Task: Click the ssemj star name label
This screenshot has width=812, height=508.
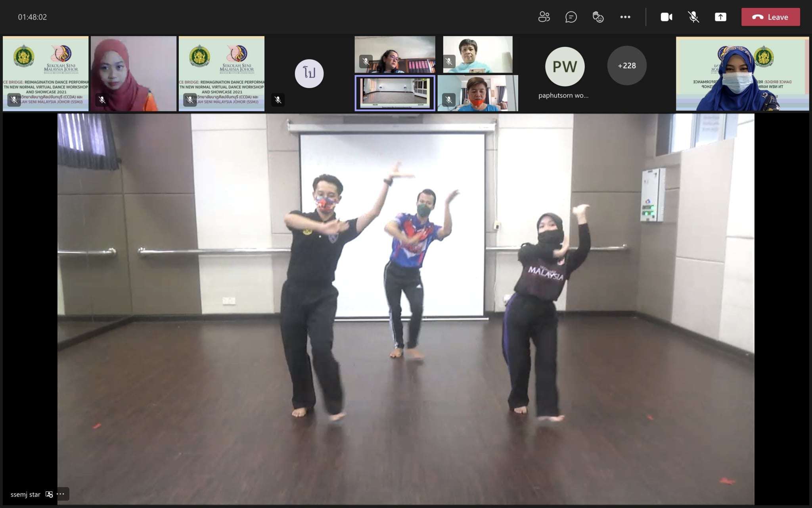Action: point(25,495)
